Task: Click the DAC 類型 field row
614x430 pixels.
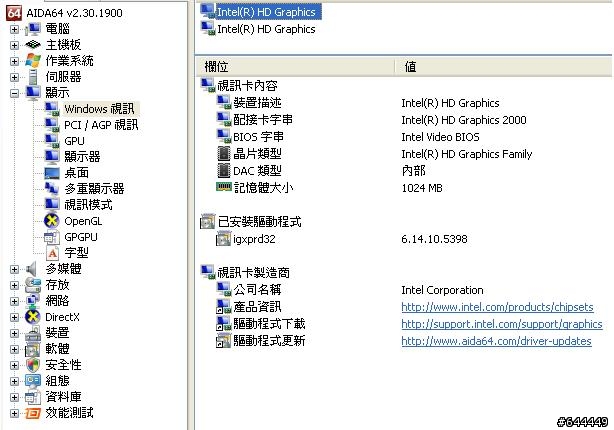Action: (x=257, y=171)
